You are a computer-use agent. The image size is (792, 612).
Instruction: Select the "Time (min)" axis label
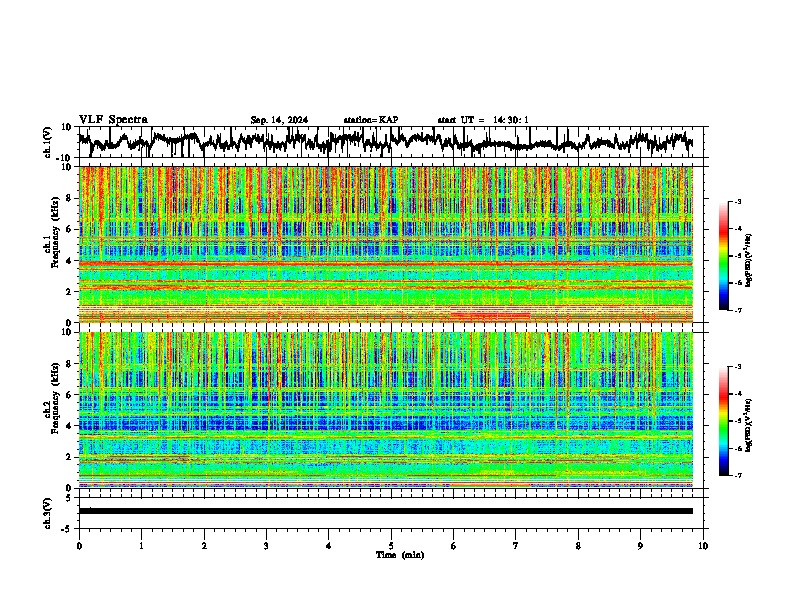[x=400, y=555]
